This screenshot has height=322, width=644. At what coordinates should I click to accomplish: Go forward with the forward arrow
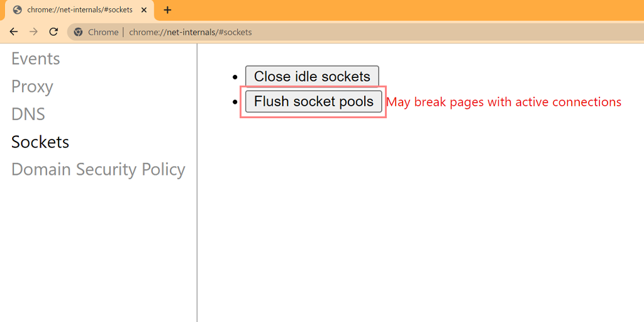34,32
